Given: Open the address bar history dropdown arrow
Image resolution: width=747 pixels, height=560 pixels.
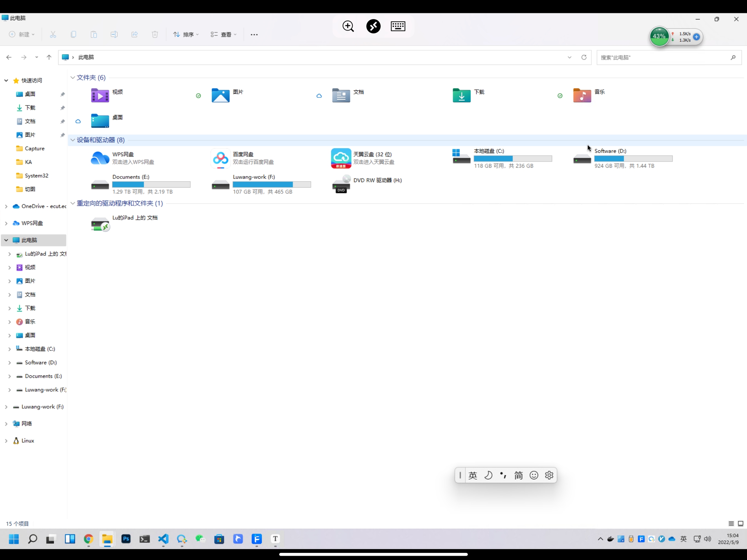Looking at the screenshot, I should coord(569,57).
